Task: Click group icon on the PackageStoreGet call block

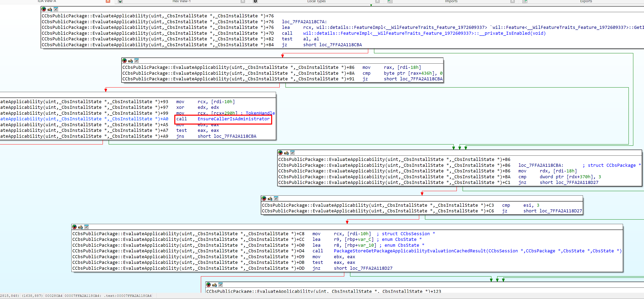Action: 87,227
